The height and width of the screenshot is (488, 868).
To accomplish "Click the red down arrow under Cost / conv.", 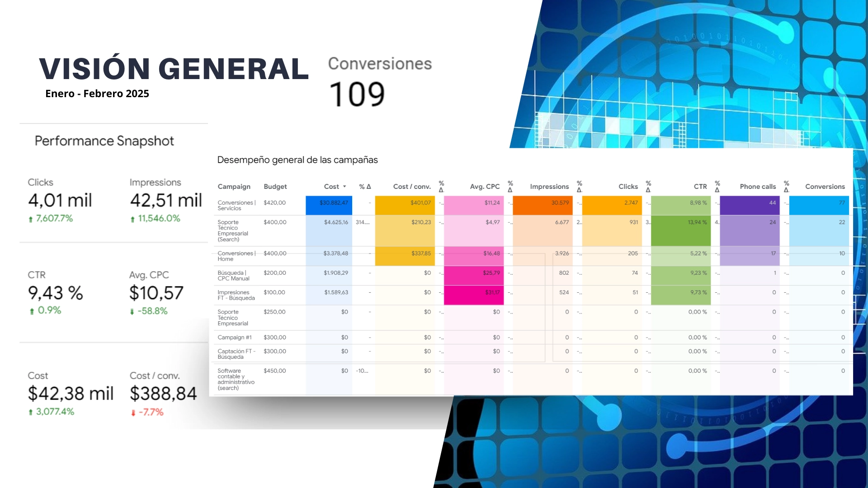I will (133, 413).
